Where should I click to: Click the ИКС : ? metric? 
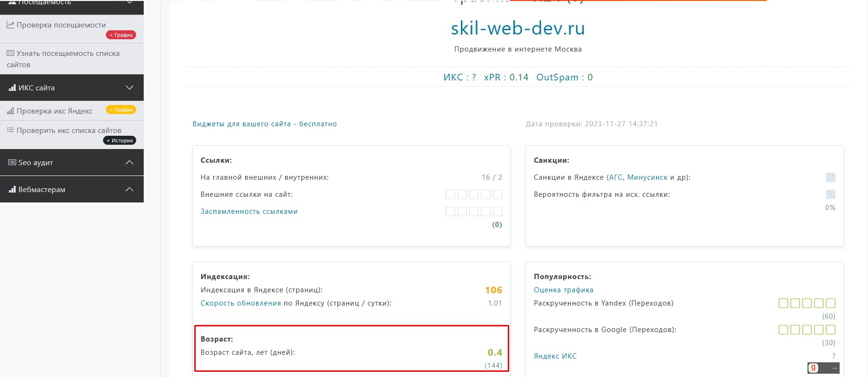(x=460, y=77)
